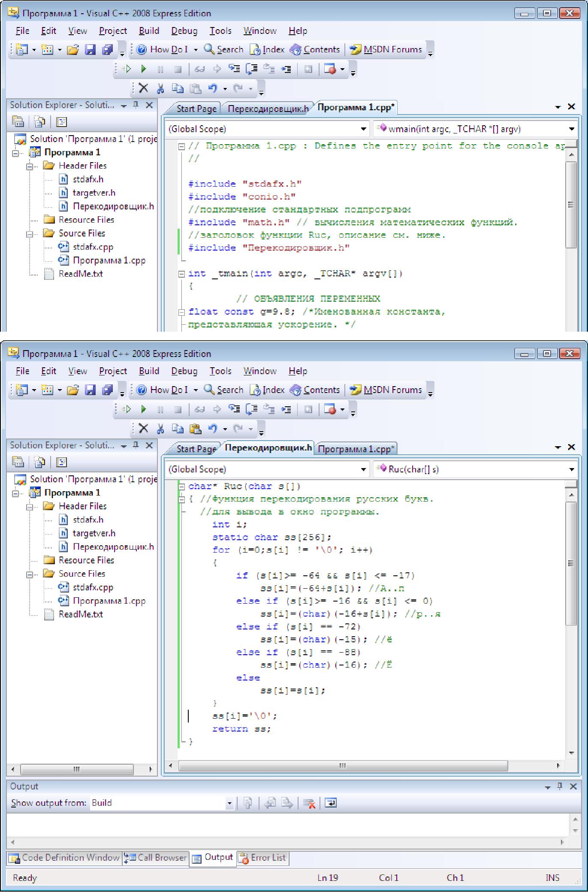The image size is (588, 892).
Task: Click Step Into icon in upper window
Action: [x=234, y=69]
